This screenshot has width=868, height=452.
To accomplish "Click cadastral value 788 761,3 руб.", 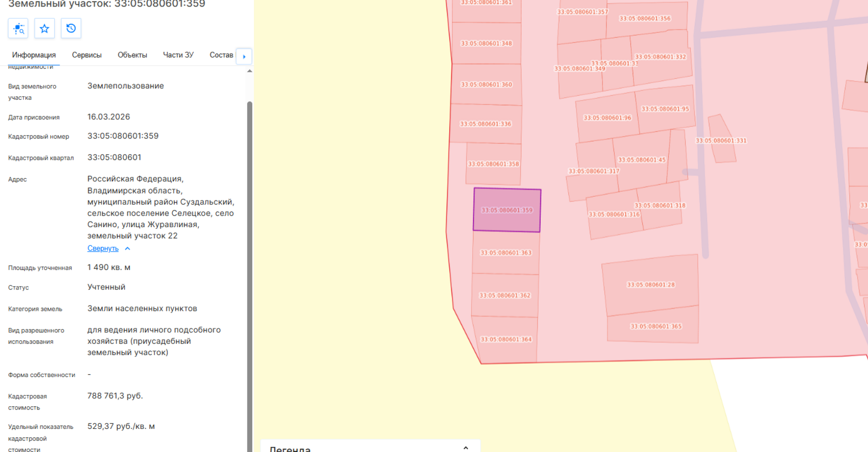I will click(x=115, y=396).
